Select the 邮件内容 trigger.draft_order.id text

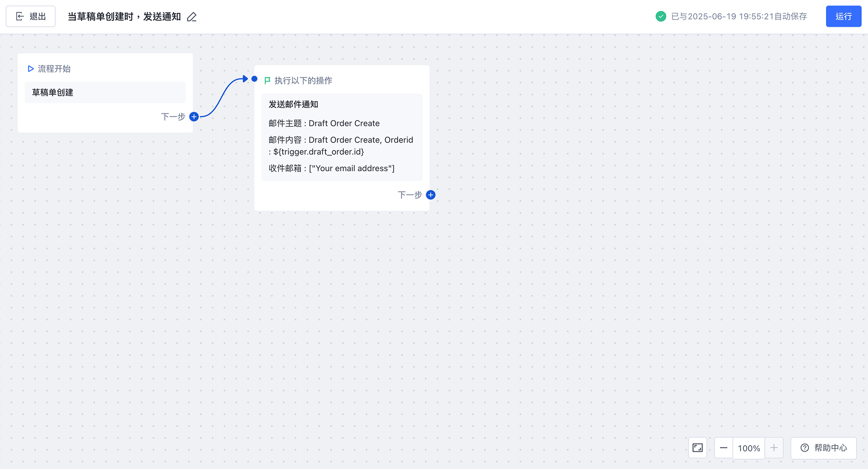(x=341, y=146)
